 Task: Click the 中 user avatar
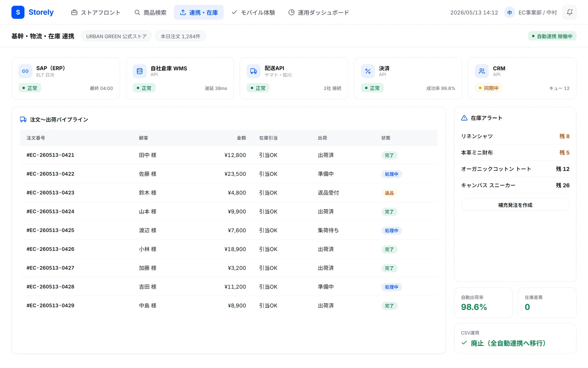point(510,12)
